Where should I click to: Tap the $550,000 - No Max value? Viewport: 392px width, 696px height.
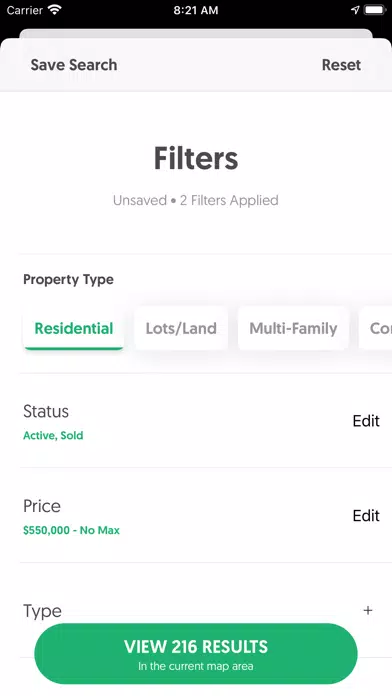pos(71,530)
